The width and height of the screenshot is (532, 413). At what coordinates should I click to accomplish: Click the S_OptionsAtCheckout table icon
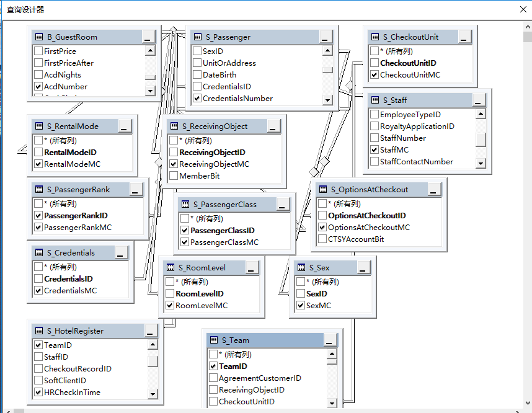[x=323, y=189]
